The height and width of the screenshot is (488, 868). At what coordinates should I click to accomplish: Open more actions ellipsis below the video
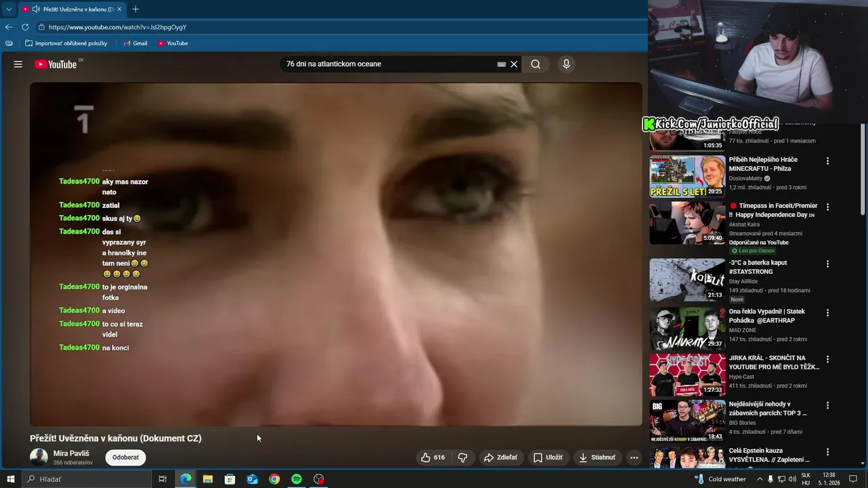634,457
